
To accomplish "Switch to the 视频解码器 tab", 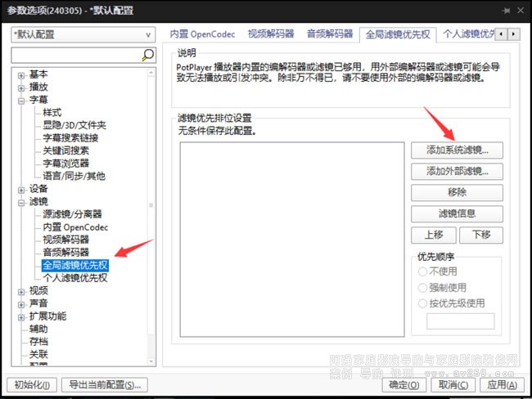I will (270, 34).
